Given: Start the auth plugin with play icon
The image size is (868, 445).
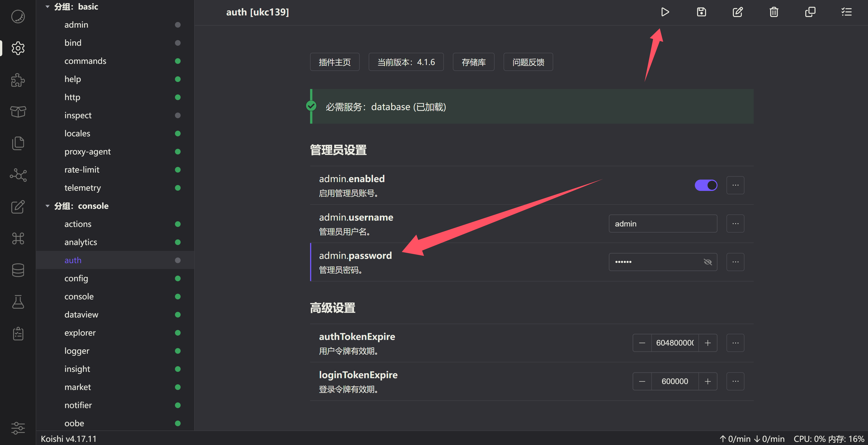Looking at the screenshot, I should (x=665, y=12).
